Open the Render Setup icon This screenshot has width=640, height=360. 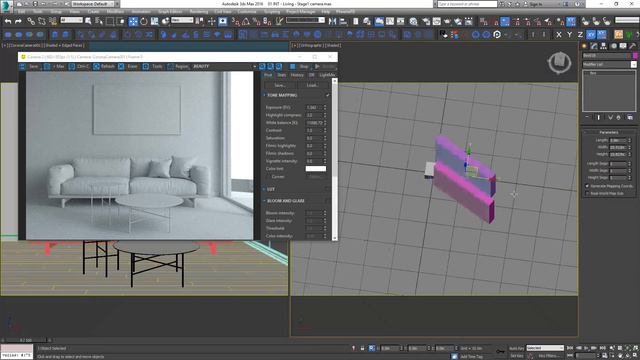pyautogui.click(x=426, y=21)
